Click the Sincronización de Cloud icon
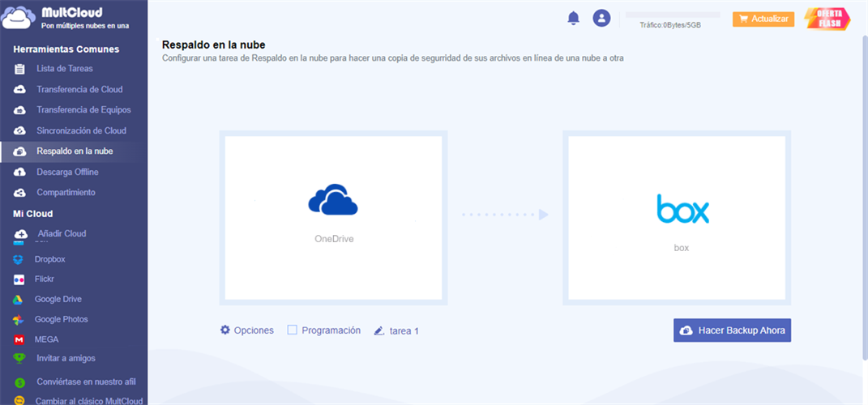 19,131
